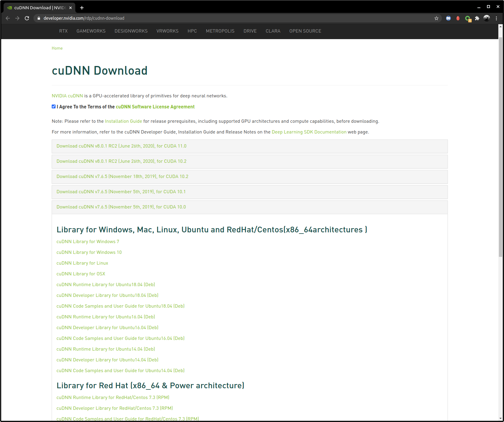
Task: Download cuDNN Library for OSX
Action: point(81,274)
